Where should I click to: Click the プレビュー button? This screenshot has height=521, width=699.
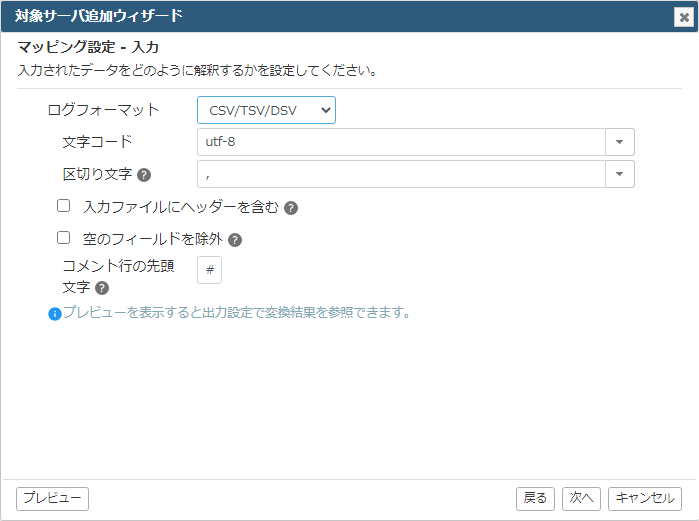[x=53, y=499]
